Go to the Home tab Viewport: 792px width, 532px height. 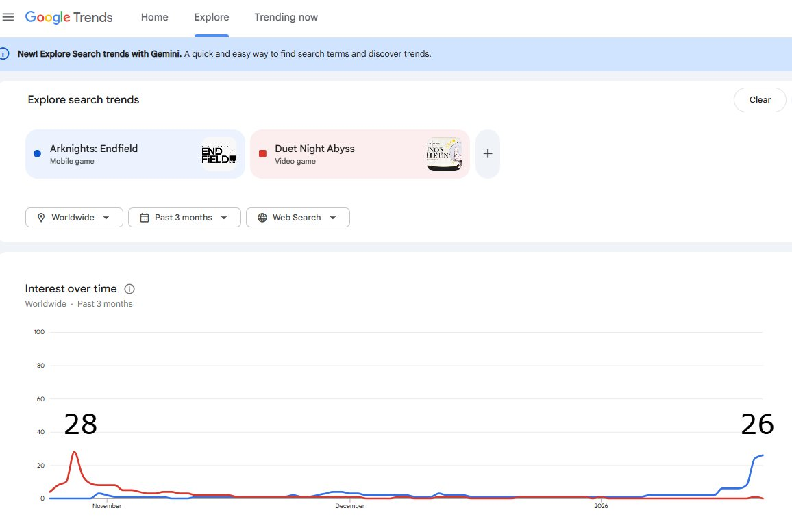click(155, 17)
